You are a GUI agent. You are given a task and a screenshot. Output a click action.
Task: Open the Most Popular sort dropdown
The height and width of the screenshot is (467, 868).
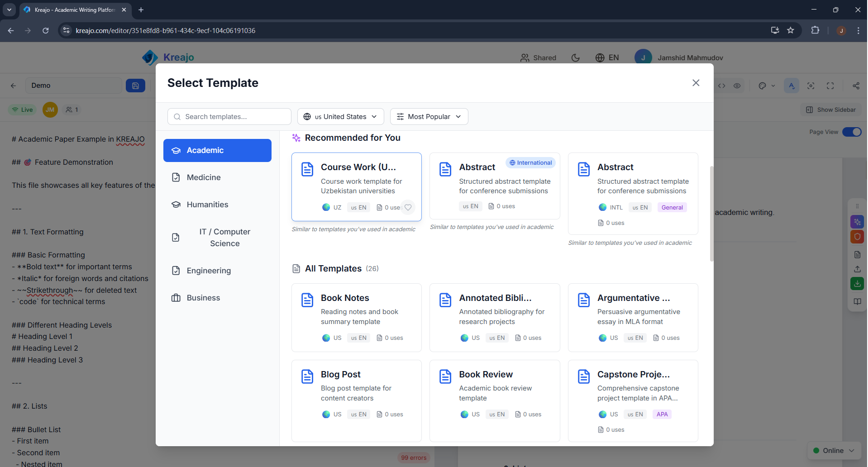tap(429, 116)
